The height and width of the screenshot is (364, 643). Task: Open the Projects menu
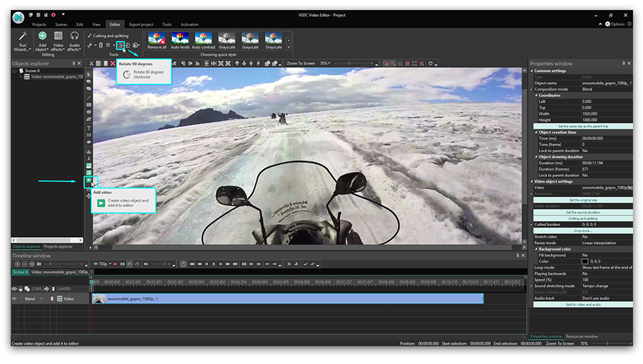click(39, 24)
